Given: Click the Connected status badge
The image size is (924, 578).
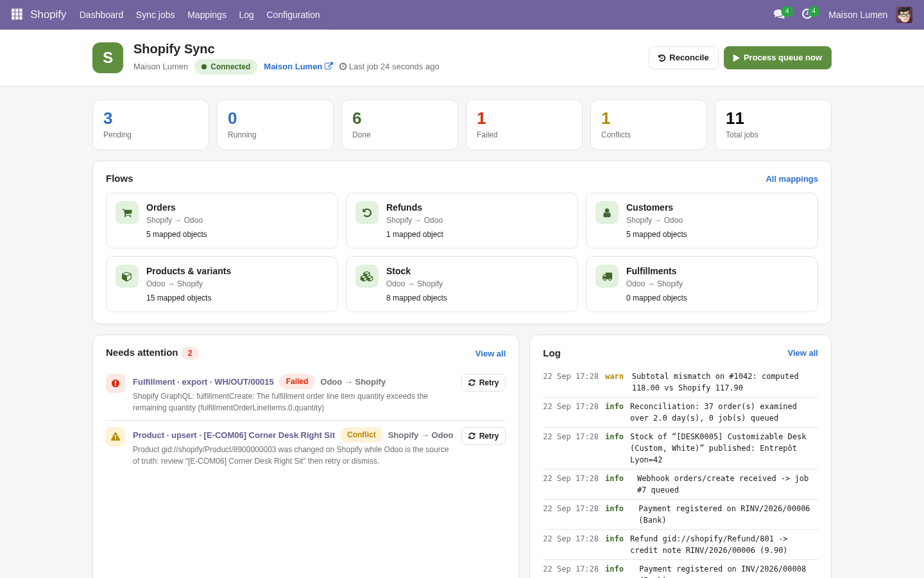Looking at the screenshot, I should [226, 67].
